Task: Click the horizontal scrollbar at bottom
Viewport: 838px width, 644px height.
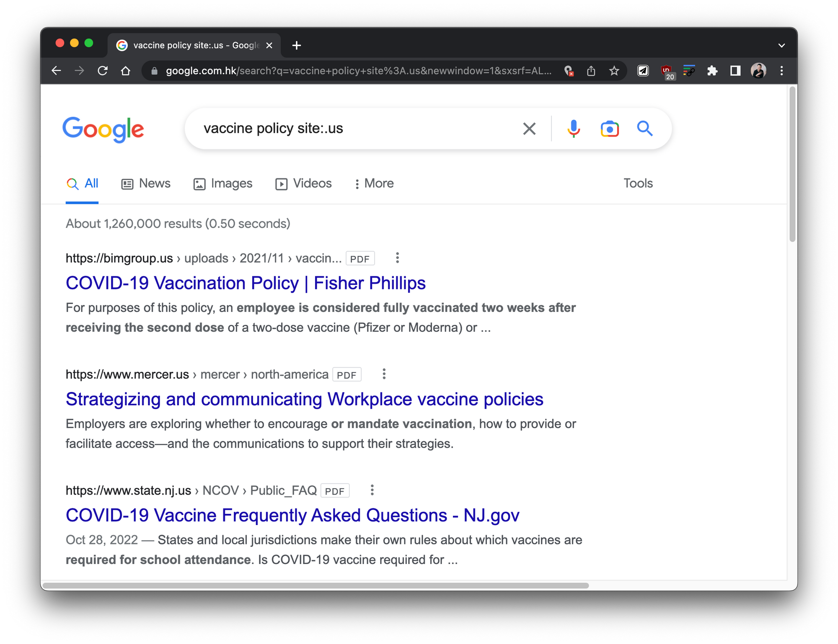Action: pyautogui.click(x=316, y=585)
